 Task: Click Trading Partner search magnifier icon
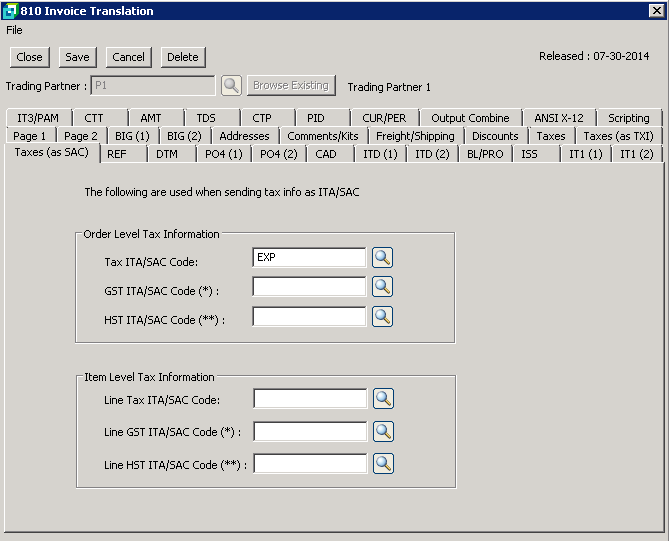pos(231,86)
